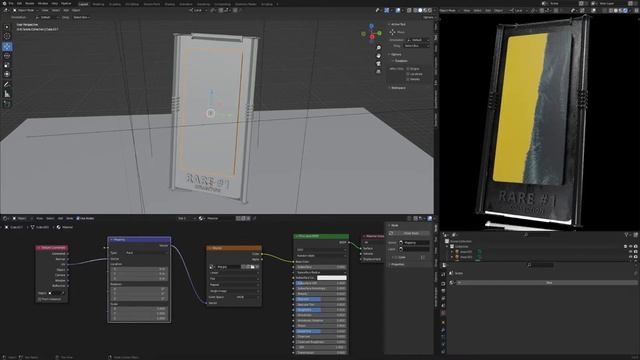Viewport: 640px width, 360px height.
Task: Collapse the Active Tool panel
Action: coord(397,24)
